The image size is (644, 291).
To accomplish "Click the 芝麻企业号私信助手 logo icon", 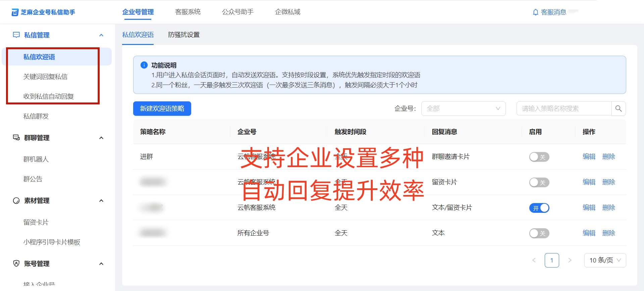I will coord(15,12).
